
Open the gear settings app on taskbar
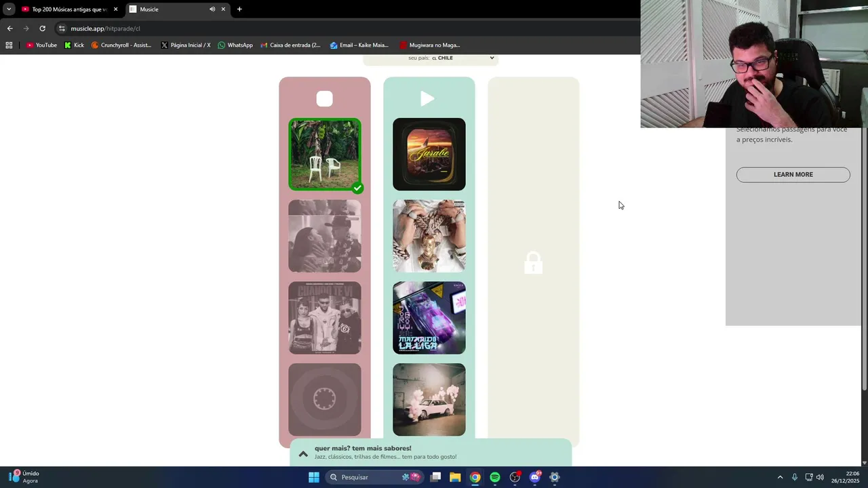click(555, 477)
